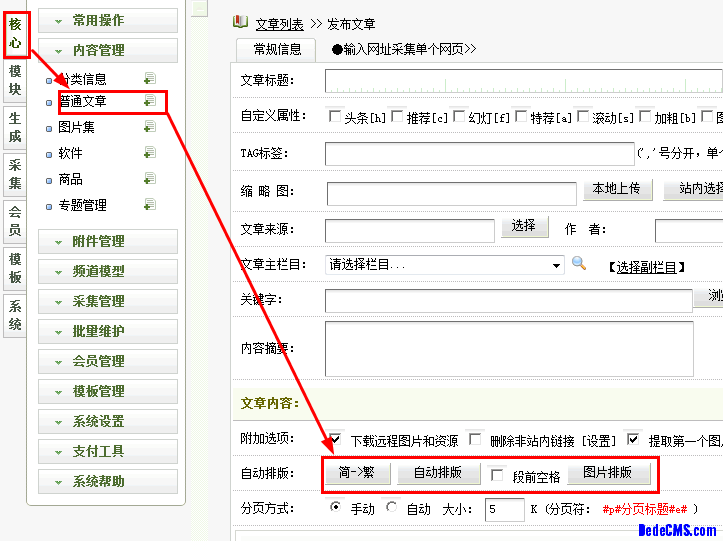Screen dimensions: 723x541
Task: Click the 文章标题 input field
Action: (x=522, y=81)
